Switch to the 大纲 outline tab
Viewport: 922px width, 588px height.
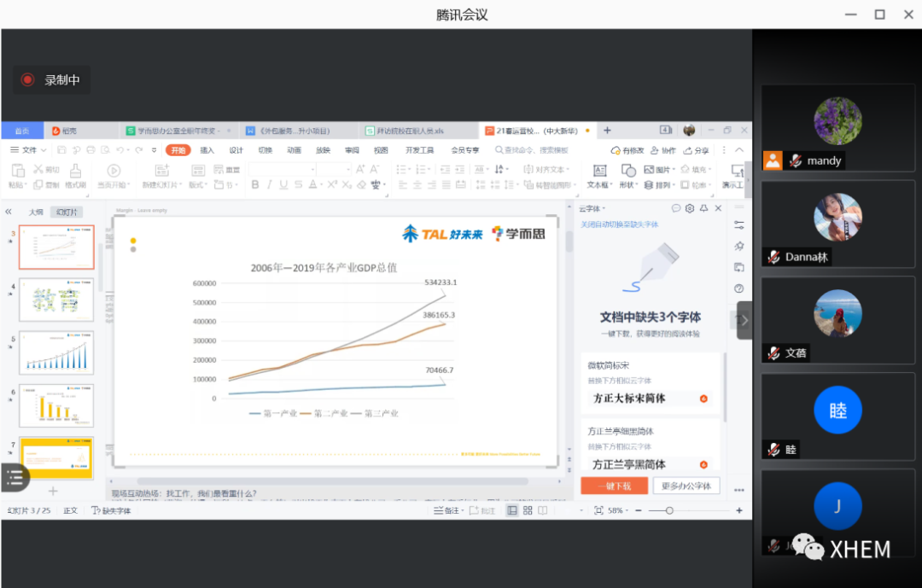click(36, 212)
